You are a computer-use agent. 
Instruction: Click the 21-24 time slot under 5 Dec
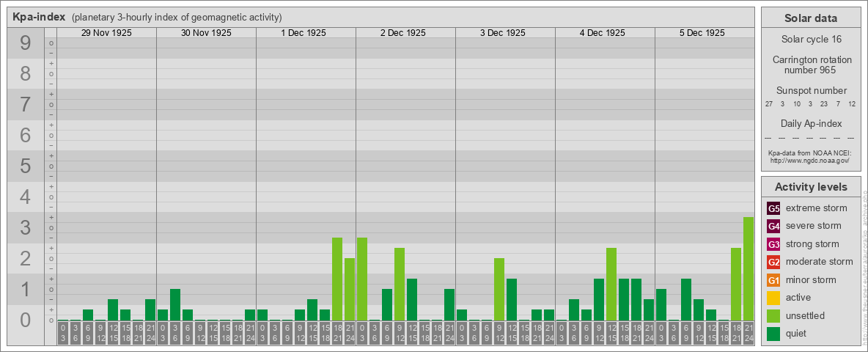(x=749, y=334)
